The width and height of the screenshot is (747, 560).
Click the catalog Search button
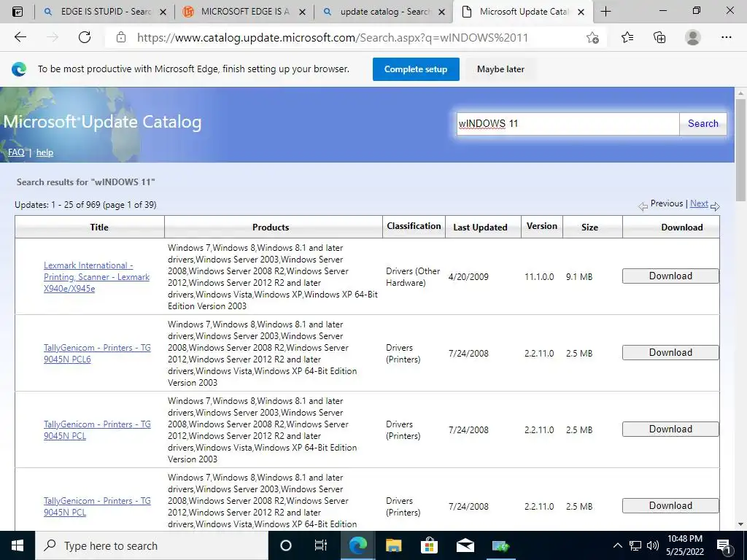click(703, 124)
